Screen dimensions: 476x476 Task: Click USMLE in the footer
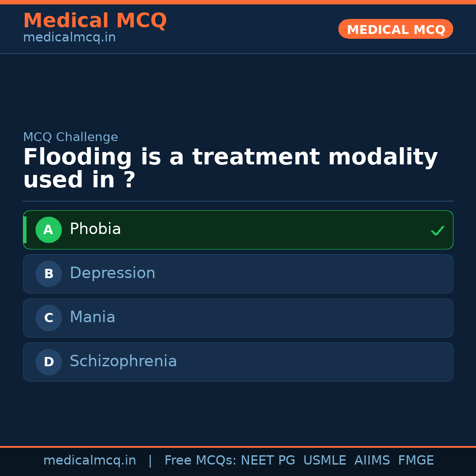pos(325,460)
